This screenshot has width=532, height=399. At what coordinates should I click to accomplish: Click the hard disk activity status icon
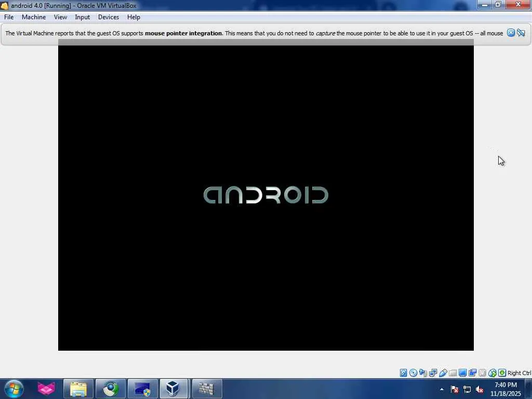403,373
